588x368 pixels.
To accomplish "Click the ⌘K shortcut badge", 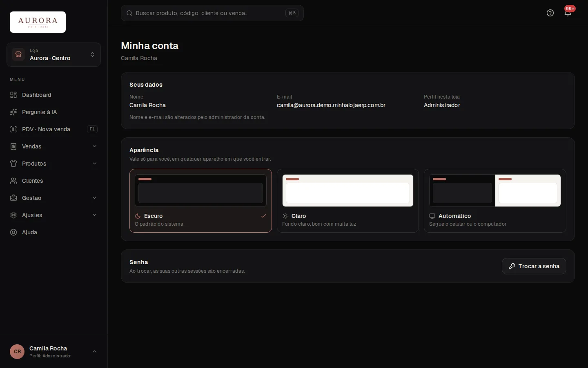I will coord(292,13).
